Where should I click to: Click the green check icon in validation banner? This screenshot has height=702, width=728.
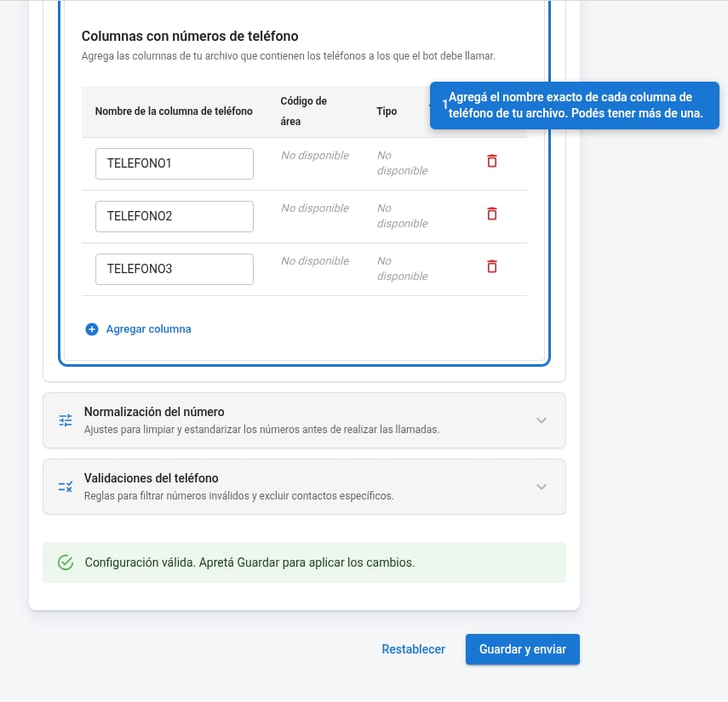pyautogui.click(x=66, y=562)
